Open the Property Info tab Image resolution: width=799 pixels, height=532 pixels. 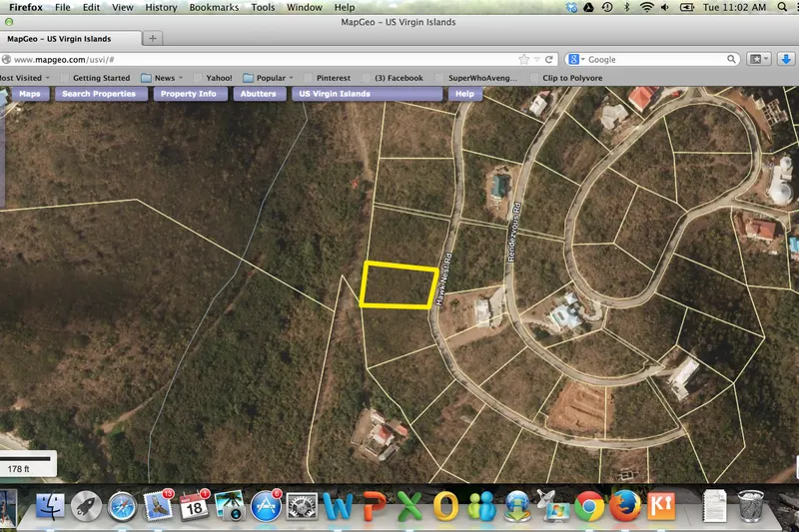tap(188, 94)
